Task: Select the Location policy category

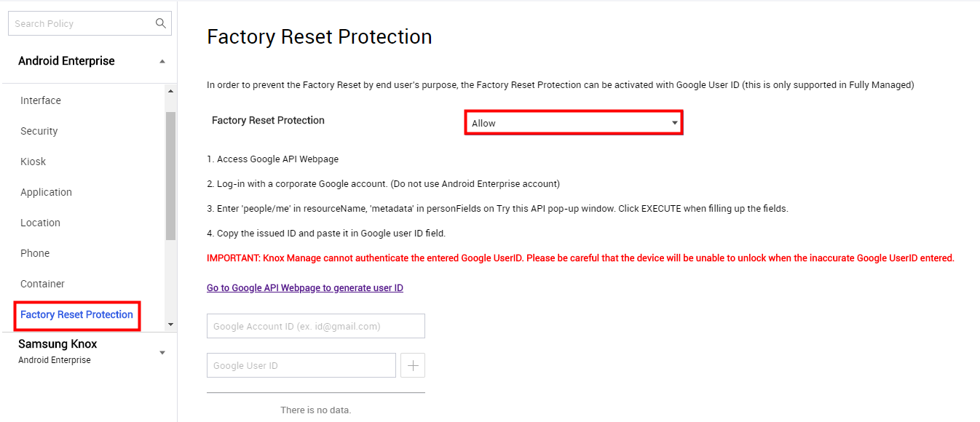Action: tap(40, 223)
